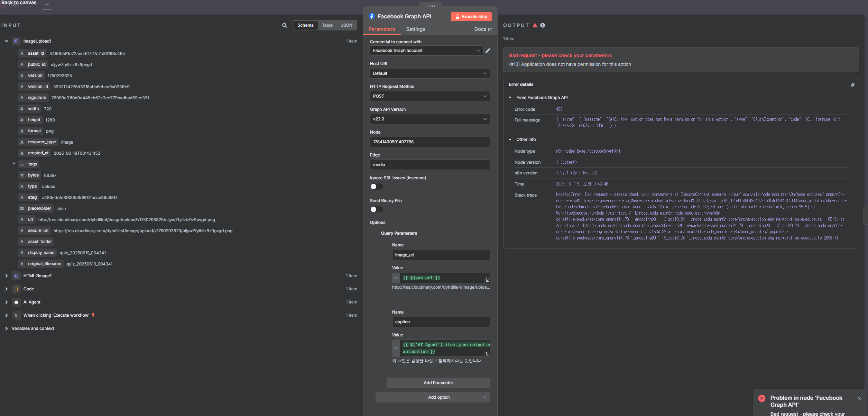The image size is (868, 416).
Task: Open the Settings tab
Action: (x=415, y=29)
